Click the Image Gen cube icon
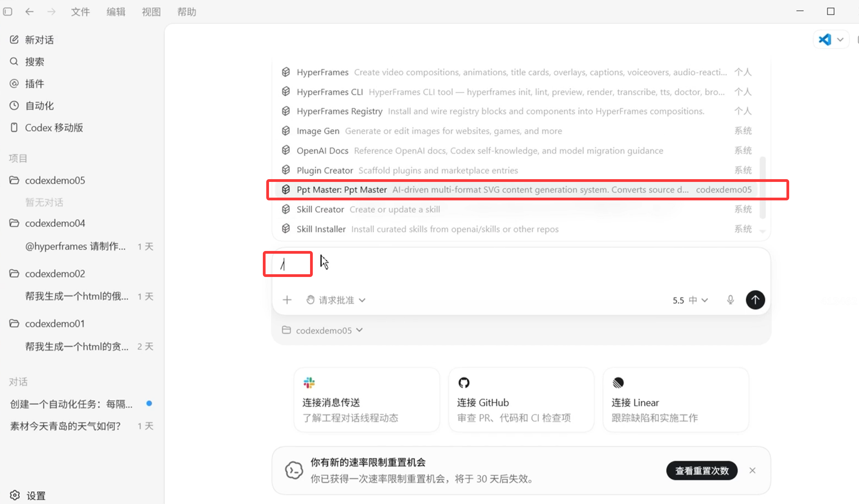Viewport: 859px width, 504px height. tap(286, 131)
